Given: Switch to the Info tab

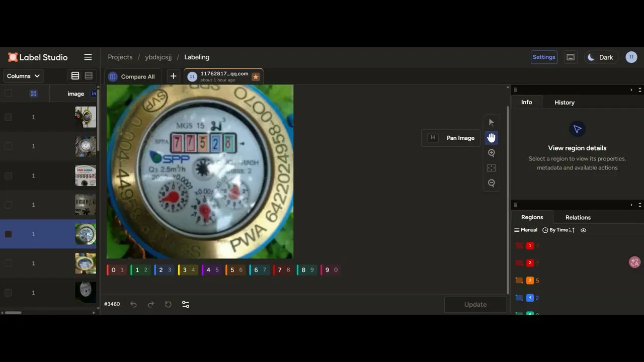Looking at the screenshot, I should [x=527, y=102].
